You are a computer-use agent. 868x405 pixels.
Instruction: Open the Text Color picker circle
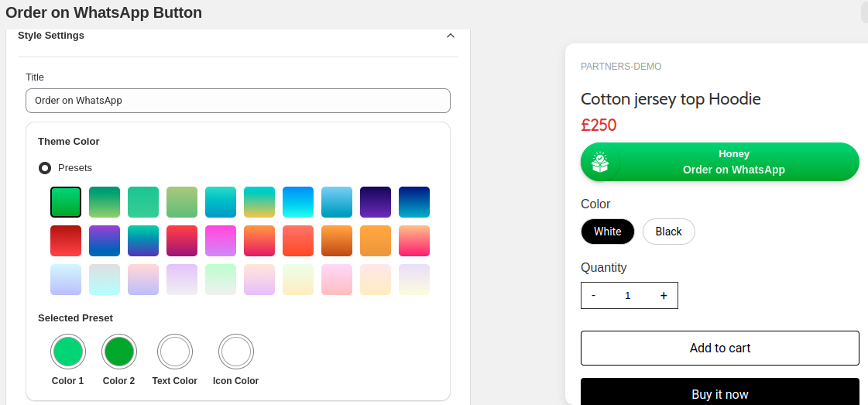(175, 352)
